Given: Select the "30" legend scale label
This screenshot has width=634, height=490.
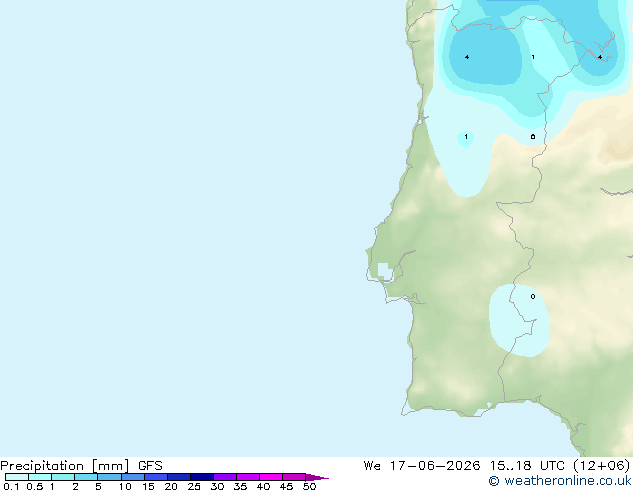Looking at the screenshot, I should point(217,486).
